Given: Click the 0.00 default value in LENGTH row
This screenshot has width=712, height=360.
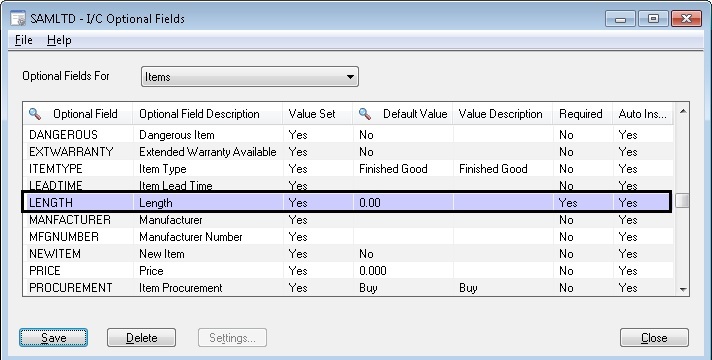Looking at the screenshot, I should (x=403, y=202).
